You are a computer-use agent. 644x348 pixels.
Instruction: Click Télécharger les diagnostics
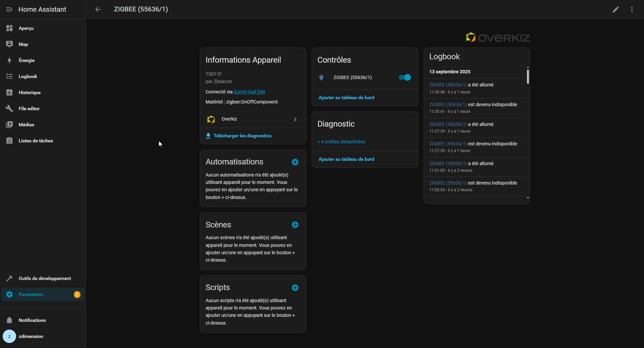tap(242, 136)
